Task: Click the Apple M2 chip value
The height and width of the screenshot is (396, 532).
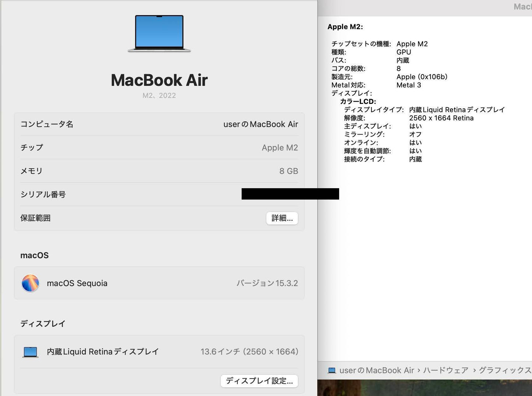Action: [x=280, y=148]
